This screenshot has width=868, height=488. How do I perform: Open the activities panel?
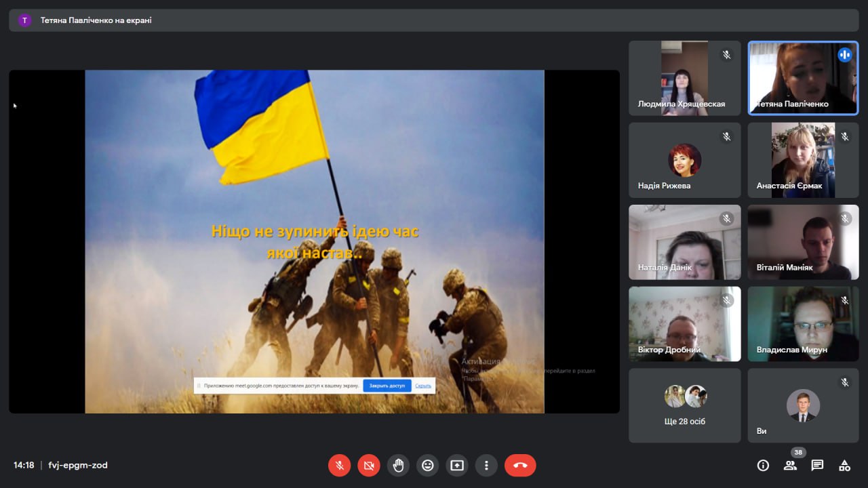pos(844,465)
